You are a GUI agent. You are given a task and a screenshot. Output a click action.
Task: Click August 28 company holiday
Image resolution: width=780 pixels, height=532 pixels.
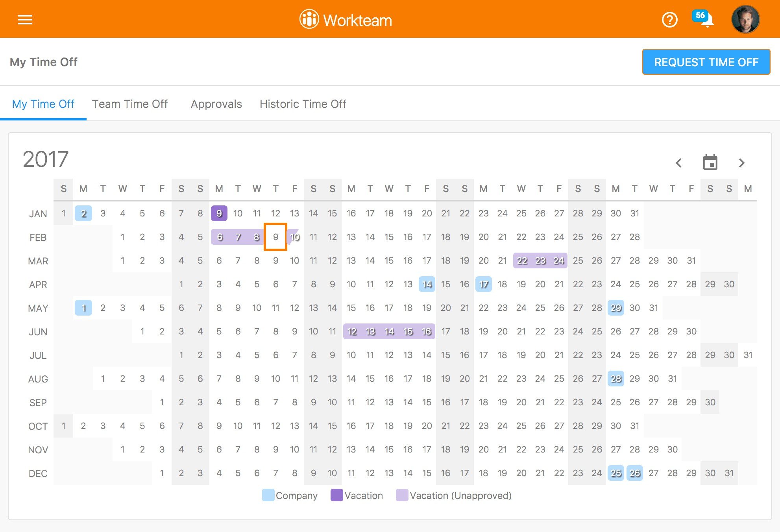[x=616, y=379]
